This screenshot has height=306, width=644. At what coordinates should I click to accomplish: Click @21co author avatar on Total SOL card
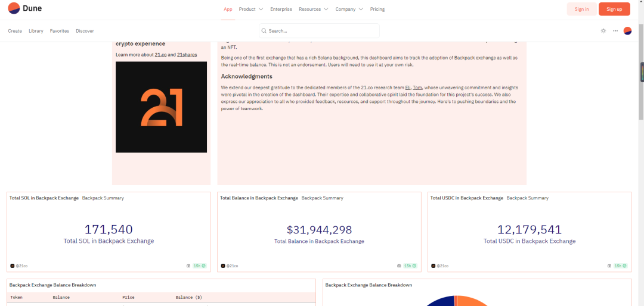point(13,266)
